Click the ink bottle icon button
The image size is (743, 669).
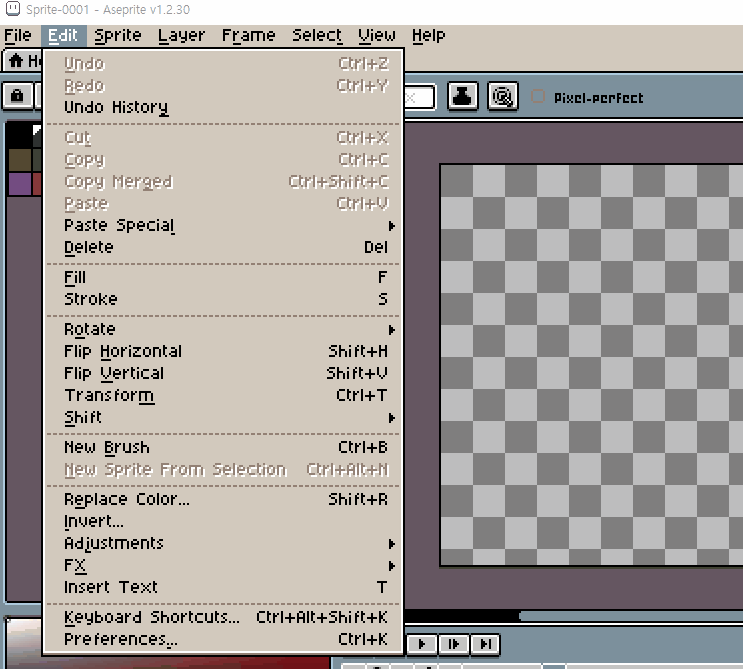[x=462, y=97]
